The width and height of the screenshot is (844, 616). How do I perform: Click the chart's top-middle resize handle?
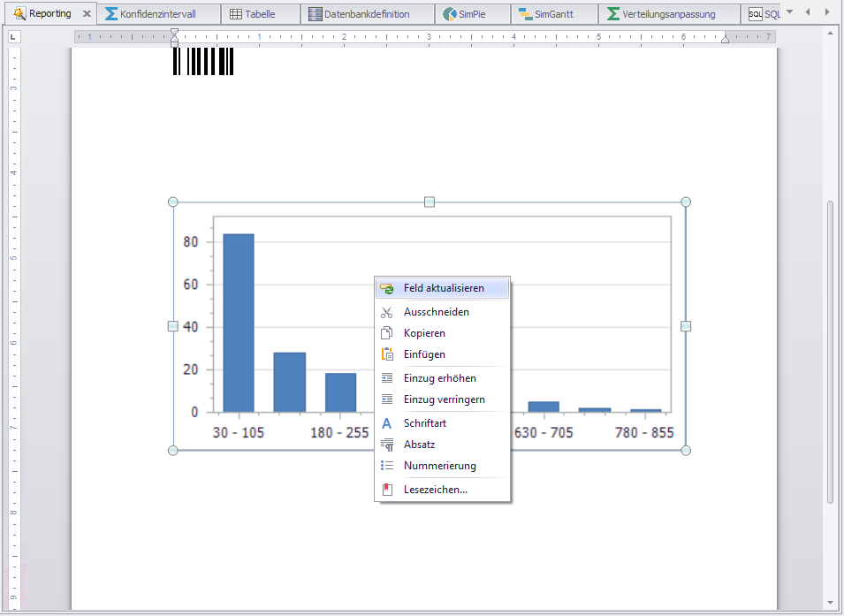click(x=429, y=202)
